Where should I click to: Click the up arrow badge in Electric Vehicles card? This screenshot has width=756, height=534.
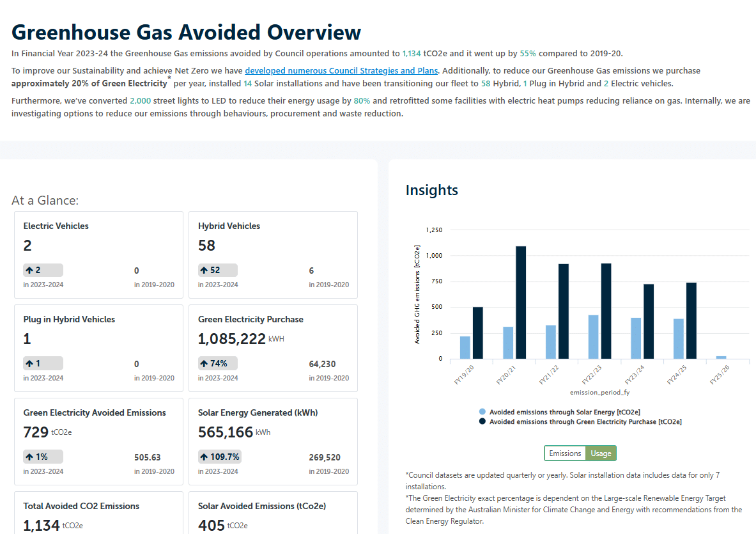click(x=43, y=271)
